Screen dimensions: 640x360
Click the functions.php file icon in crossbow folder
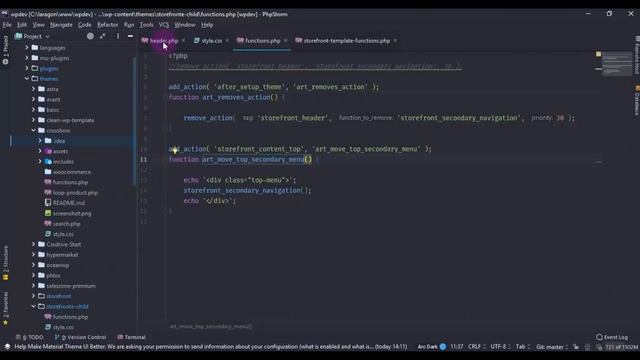(x=48, y=182)
